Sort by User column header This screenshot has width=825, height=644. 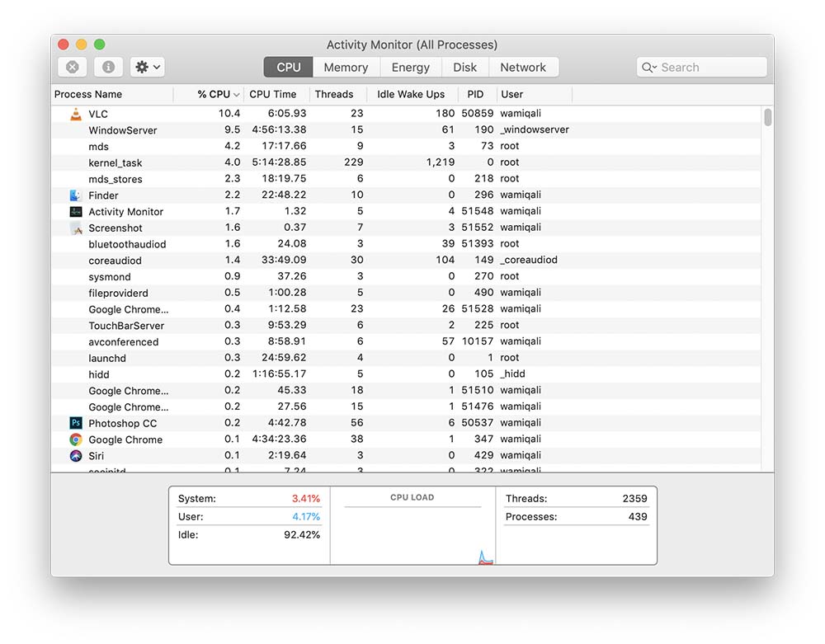coord(535,95)
